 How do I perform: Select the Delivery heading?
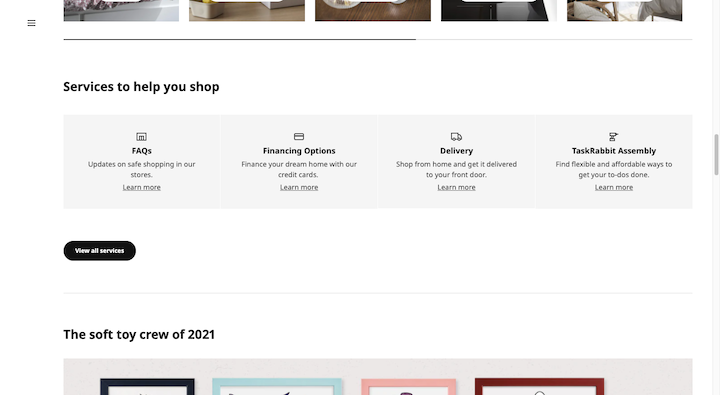456,151
